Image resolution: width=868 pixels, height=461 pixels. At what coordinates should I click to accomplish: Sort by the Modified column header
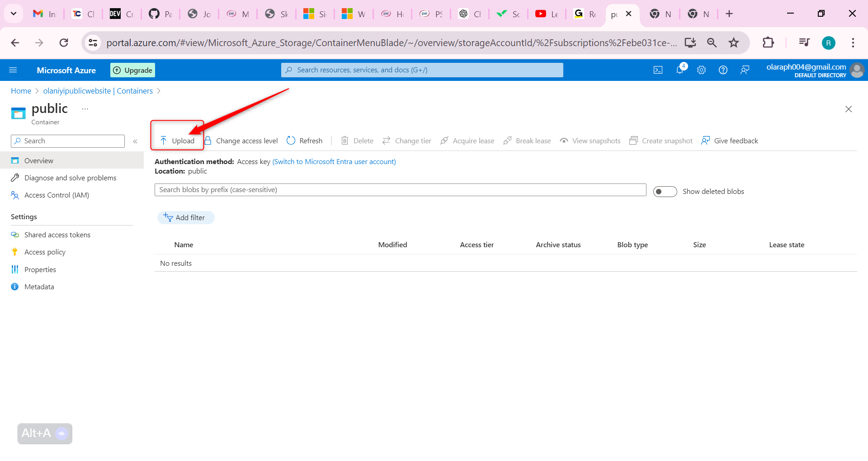pyautogui.click(x=393, y=245)
